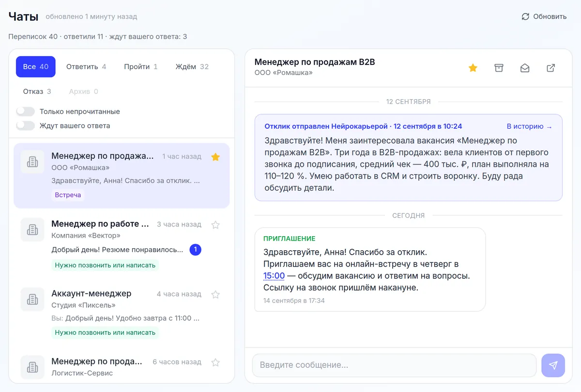Click the filled star on the ООО «Ромашка» row
Viewport: 581px width, 392px height.
click(x=215, y=157)
